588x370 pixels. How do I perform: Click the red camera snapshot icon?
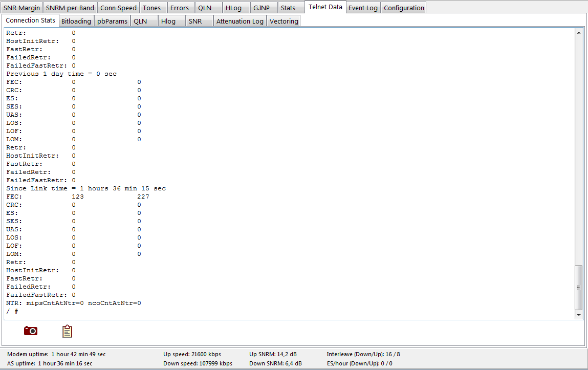pos(30,331)
